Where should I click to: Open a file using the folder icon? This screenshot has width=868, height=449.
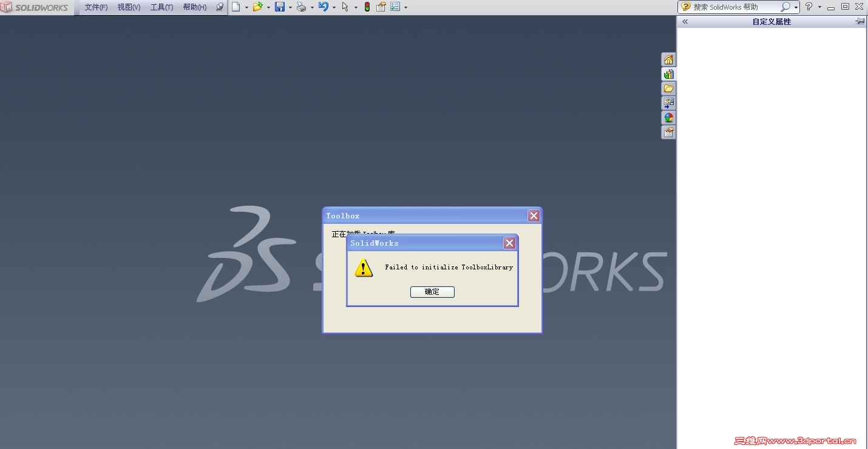[x=257, y=7]
